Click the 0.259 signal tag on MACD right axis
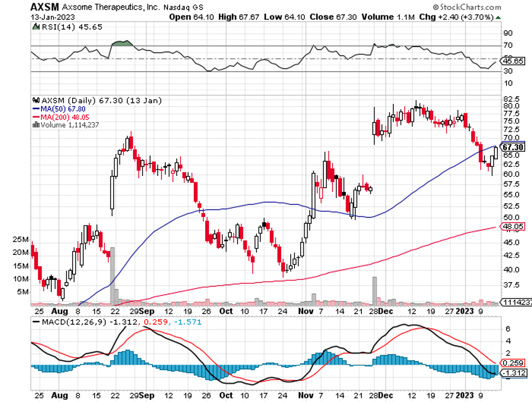This screenshot has height=402, width=532. [513, 363]
